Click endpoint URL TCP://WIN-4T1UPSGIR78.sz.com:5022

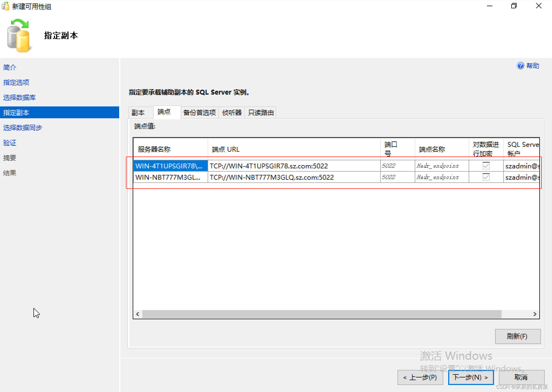pos(294,166)
